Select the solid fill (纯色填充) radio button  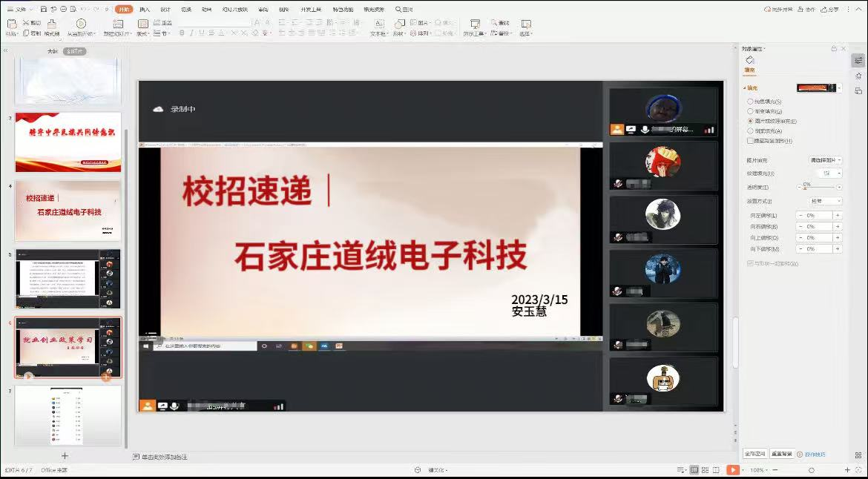(750, 102)
